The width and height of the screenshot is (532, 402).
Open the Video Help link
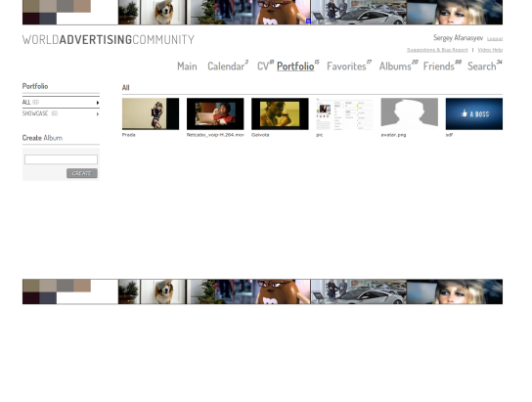coord(490,50)
